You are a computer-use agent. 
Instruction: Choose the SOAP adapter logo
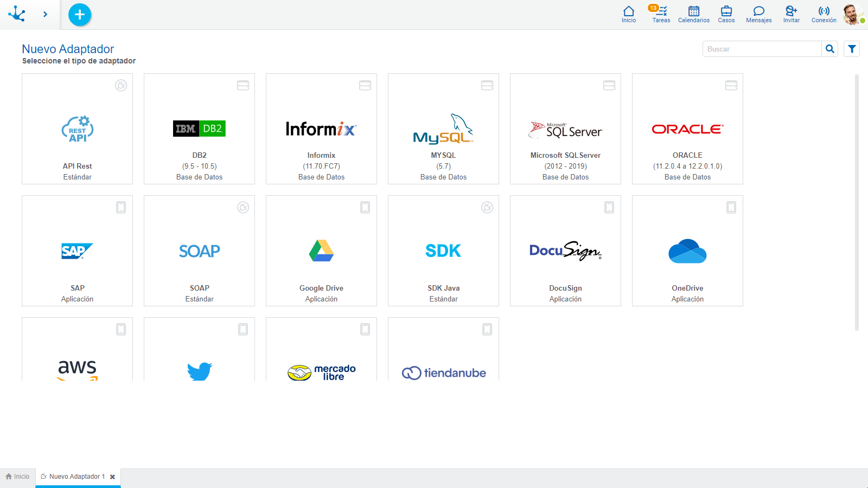(200, 251)
